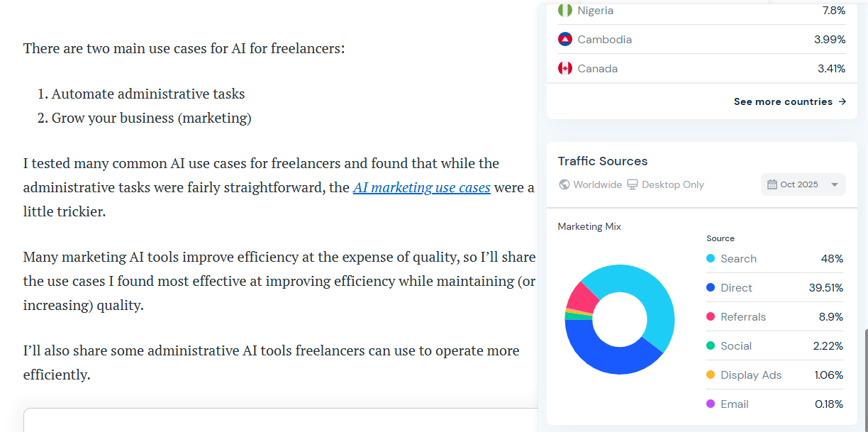
Task: Click the dark blue Direct donut segment
Action: click(x=603, y=355)
